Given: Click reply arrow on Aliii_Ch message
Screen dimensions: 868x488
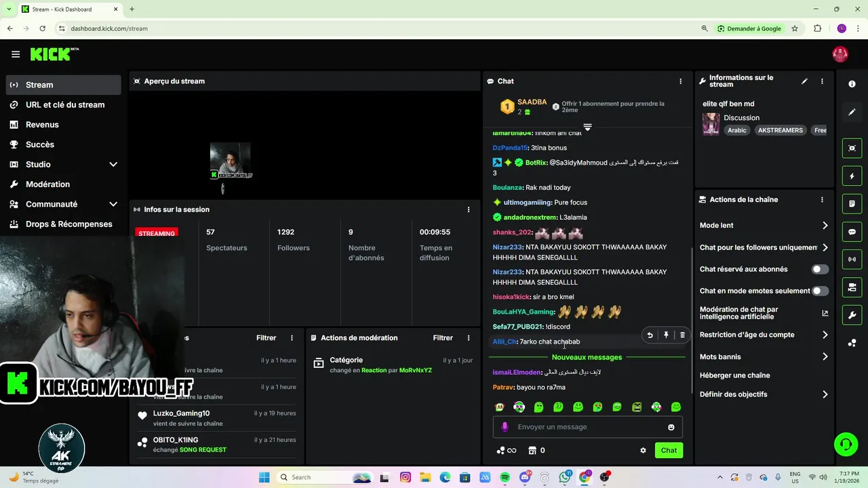Looking at the screenshot, I should [x=650, y=335].
